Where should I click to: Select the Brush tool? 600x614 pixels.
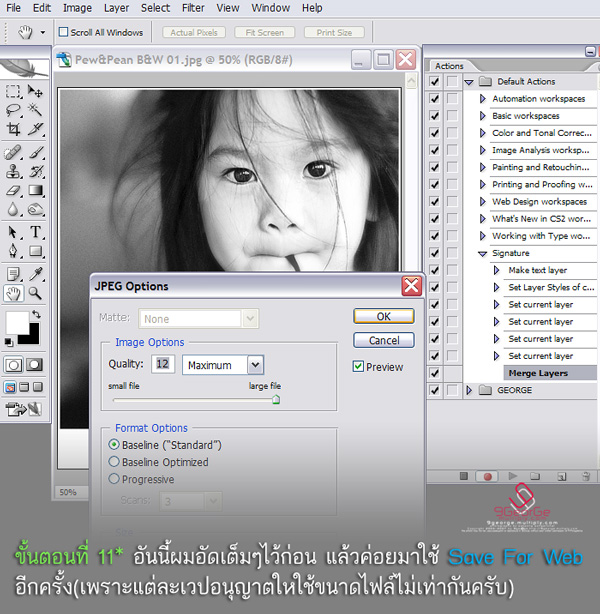coord(35,152)
